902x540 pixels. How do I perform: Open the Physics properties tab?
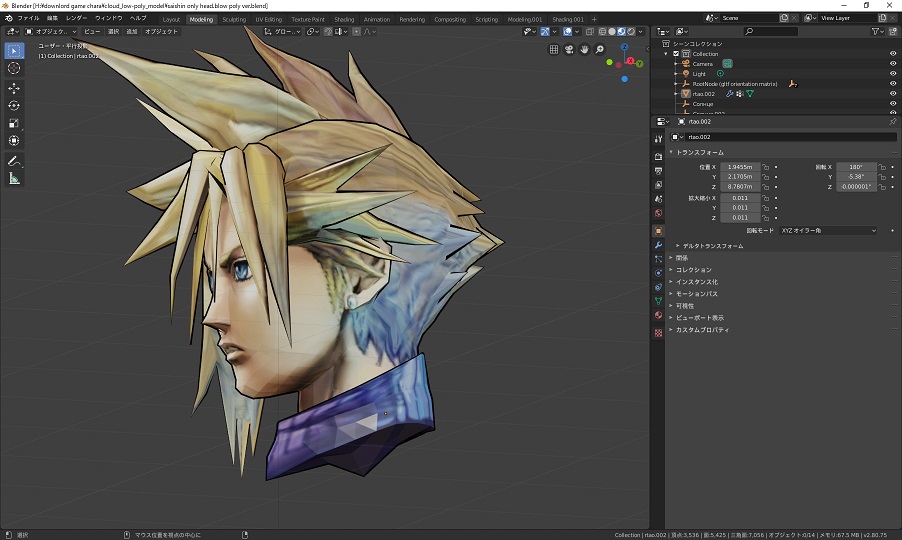point(658,273)
